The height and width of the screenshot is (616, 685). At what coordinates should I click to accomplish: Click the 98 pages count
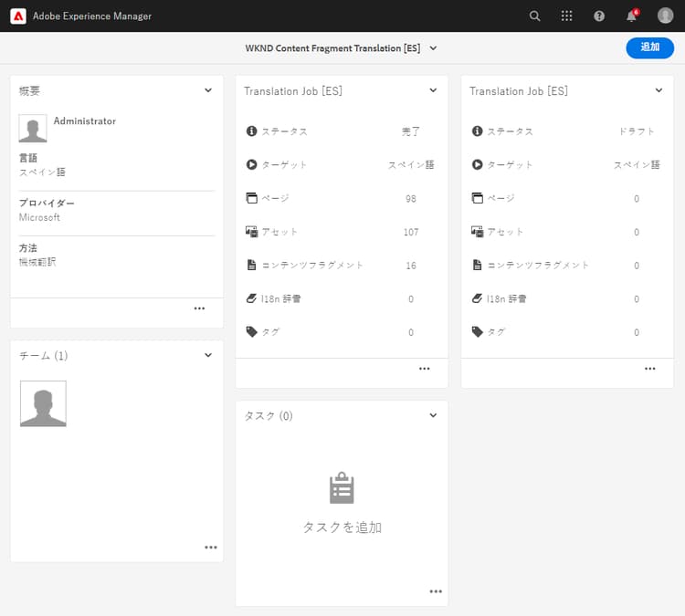tap(411, 199)
